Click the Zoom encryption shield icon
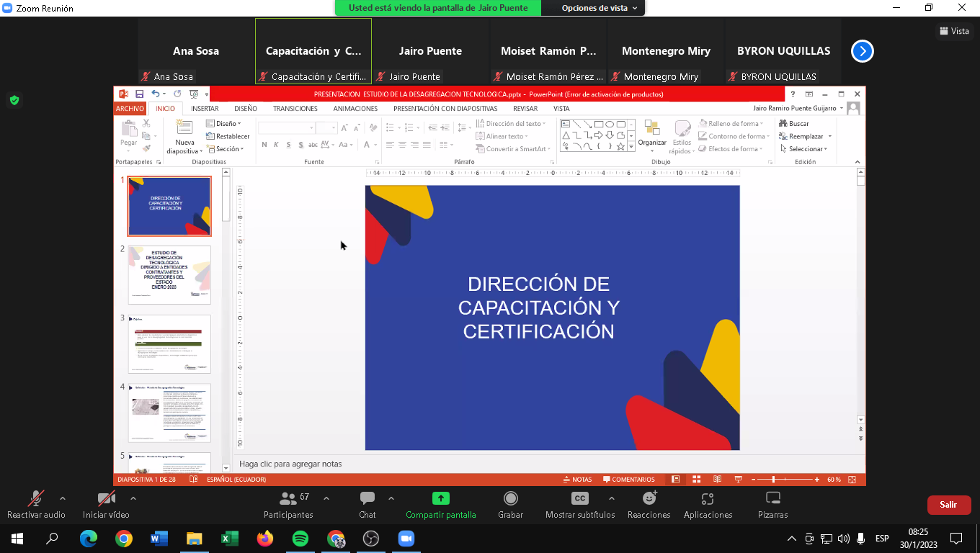 click(x=14, y=100)
